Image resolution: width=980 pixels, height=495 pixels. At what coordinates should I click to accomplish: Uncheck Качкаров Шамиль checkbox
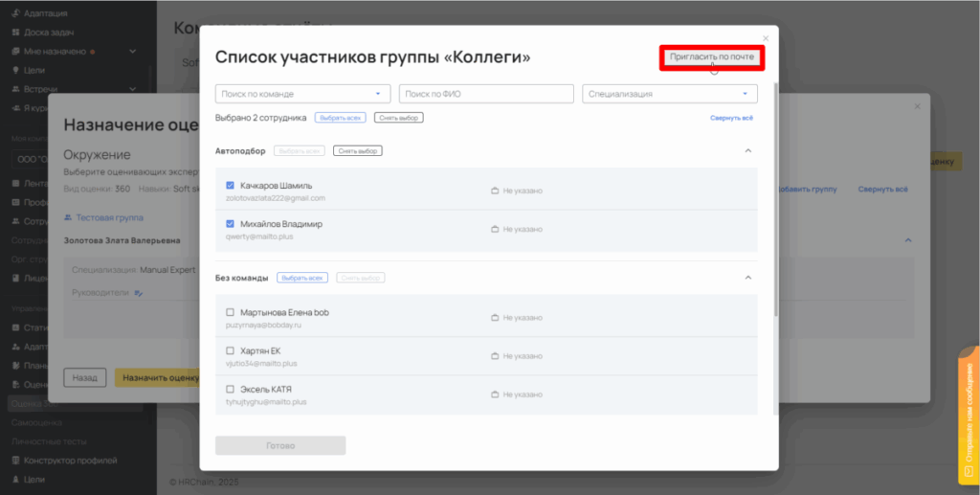(x=230, y=186)
